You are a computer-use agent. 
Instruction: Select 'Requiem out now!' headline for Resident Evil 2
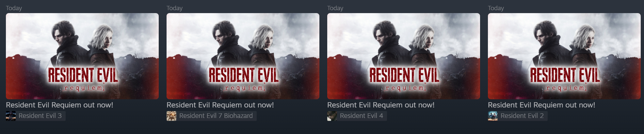point(541,105)
